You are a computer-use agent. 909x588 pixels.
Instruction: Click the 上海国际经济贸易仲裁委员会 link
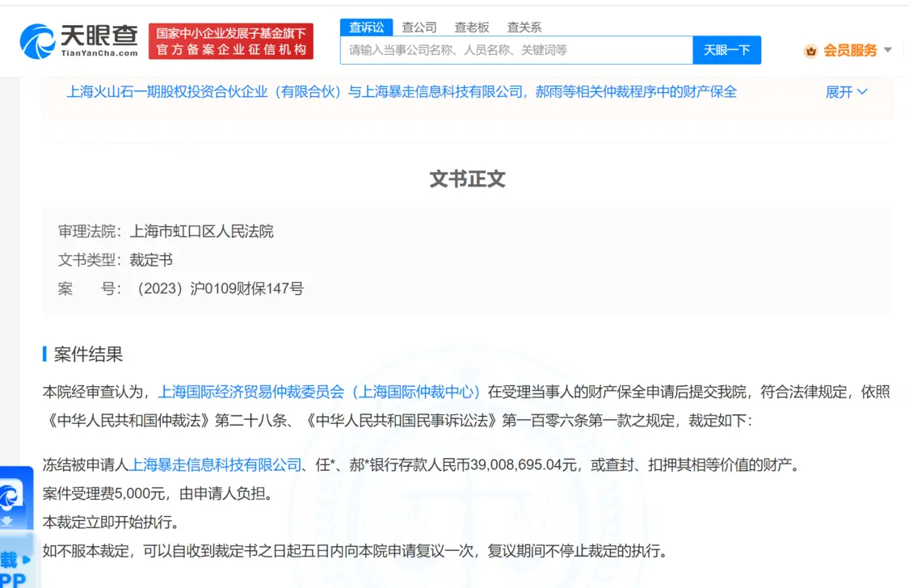[319, 392]
